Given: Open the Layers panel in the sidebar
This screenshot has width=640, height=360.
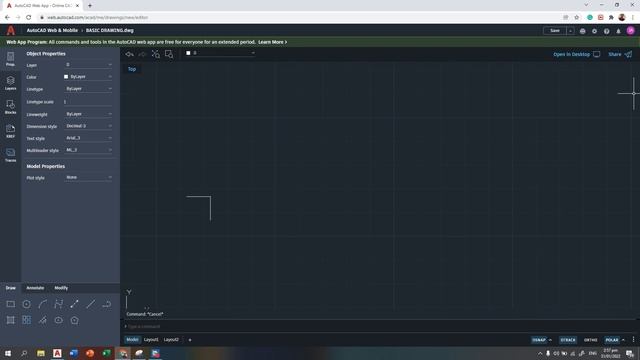Looking at the screenshot, I should click(10, 83).
